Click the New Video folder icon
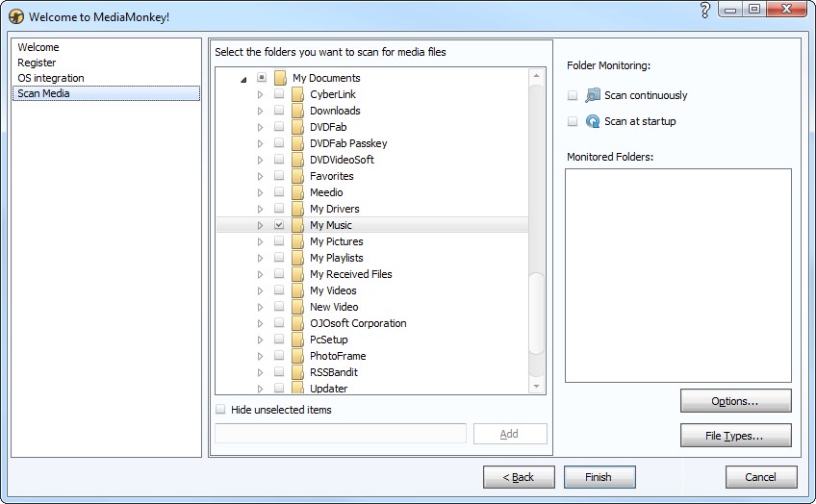This screenshot has height=504, width=816. point(297,307)
